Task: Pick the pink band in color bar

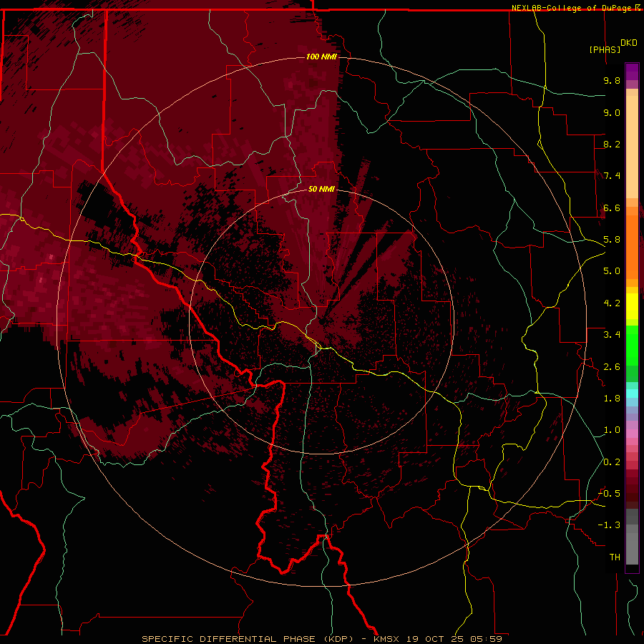Action: tap(632, 434)
